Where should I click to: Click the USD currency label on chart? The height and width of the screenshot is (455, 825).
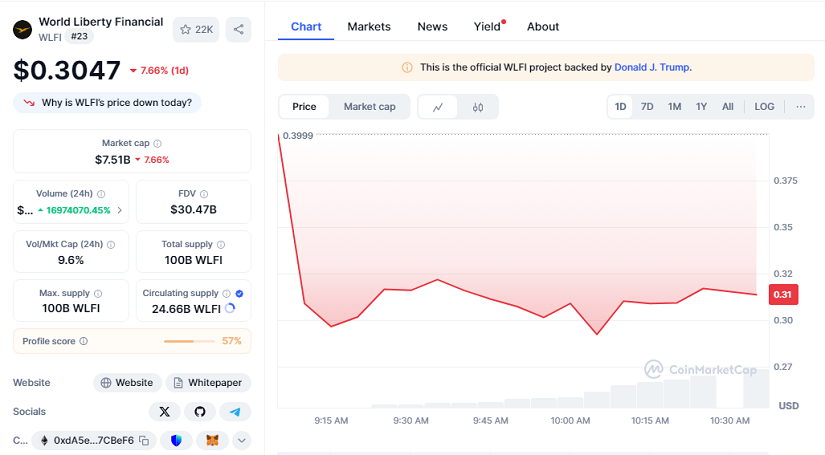[x=788, y=406]
